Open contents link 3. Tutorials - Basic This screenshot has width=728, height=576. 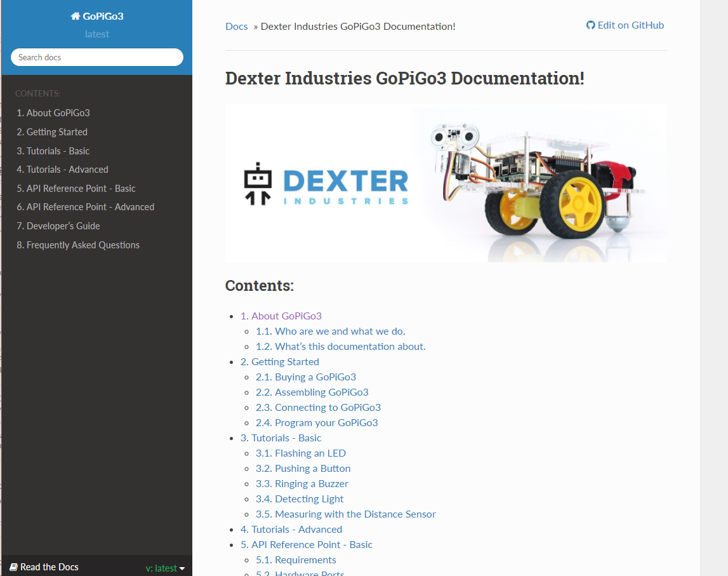click(x=281, y=438)
